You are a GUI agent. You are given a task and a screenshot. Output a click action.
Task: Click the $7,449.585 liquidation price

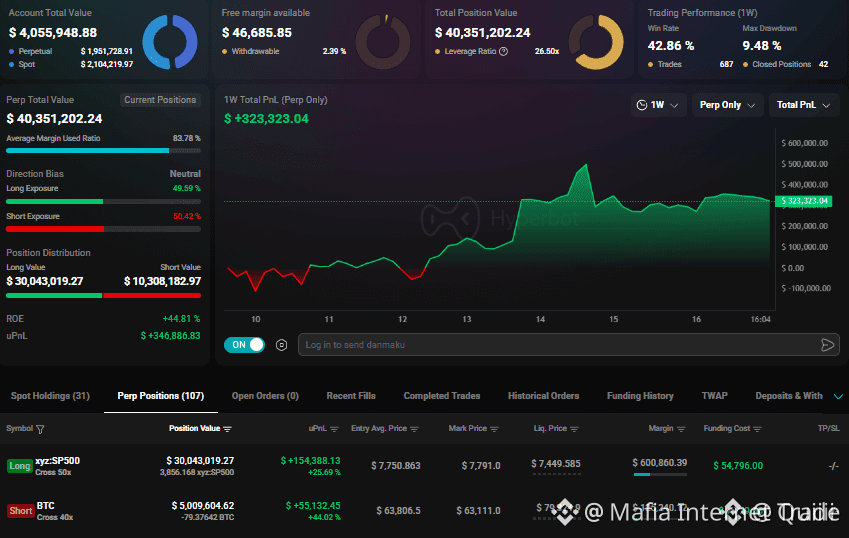(556, 464)
